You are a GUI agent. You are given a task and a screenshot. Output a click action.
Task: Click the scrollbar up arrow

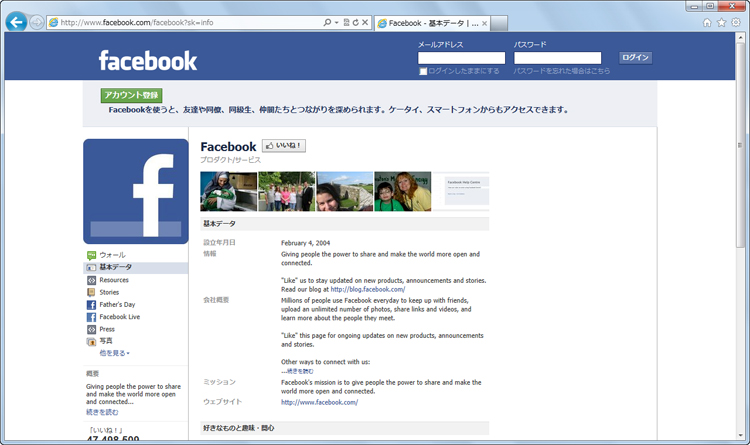point(740,38)
